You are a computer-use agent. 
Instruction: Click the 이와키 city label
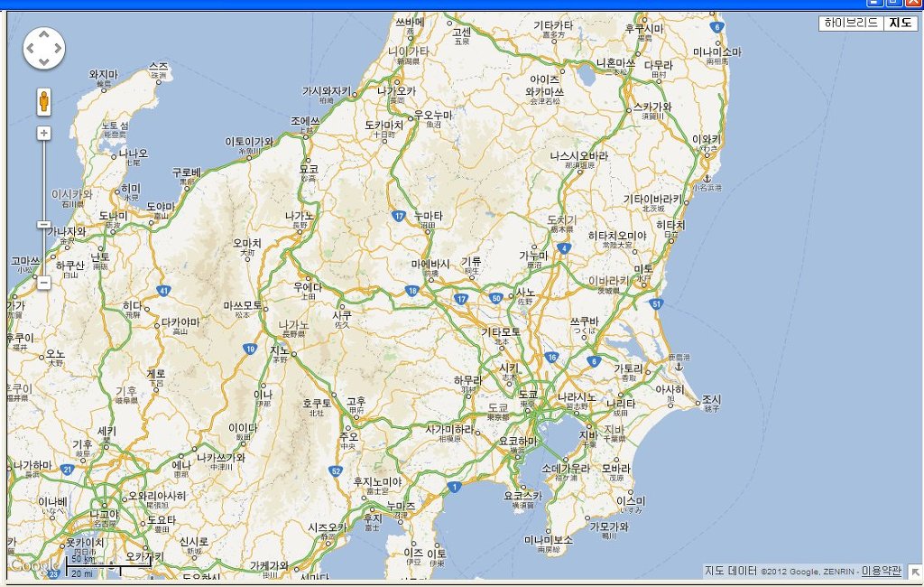(x=707, y=140)
